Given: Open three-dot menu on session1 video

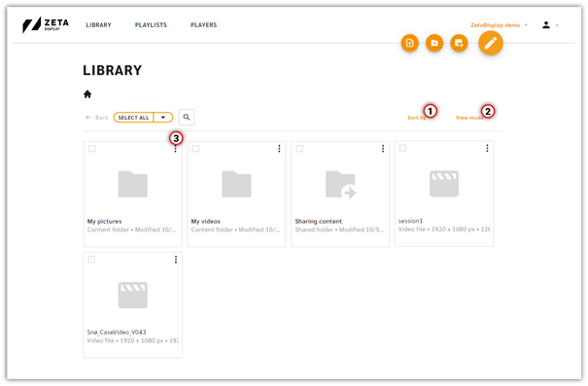Looking at the screenshot, I should tap(487, 148).
